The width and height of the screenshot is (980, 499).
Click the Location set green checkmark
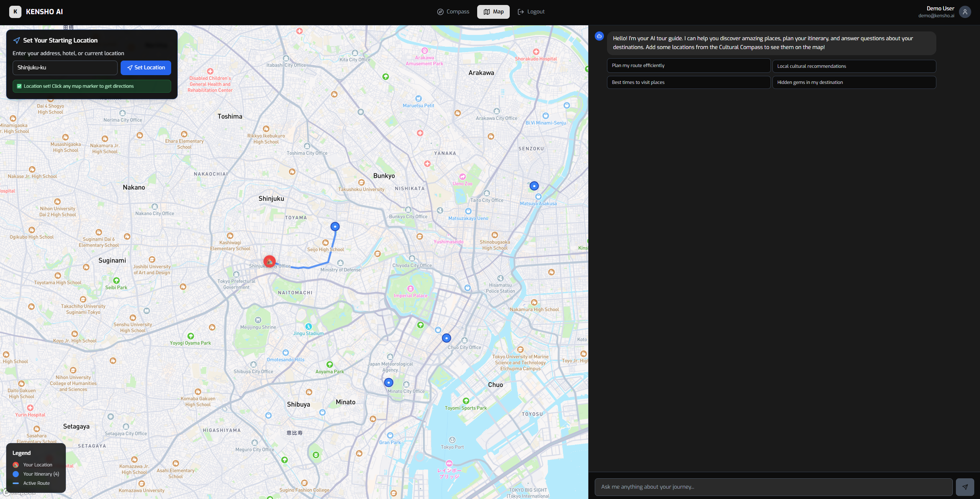[x=19, y=86]
